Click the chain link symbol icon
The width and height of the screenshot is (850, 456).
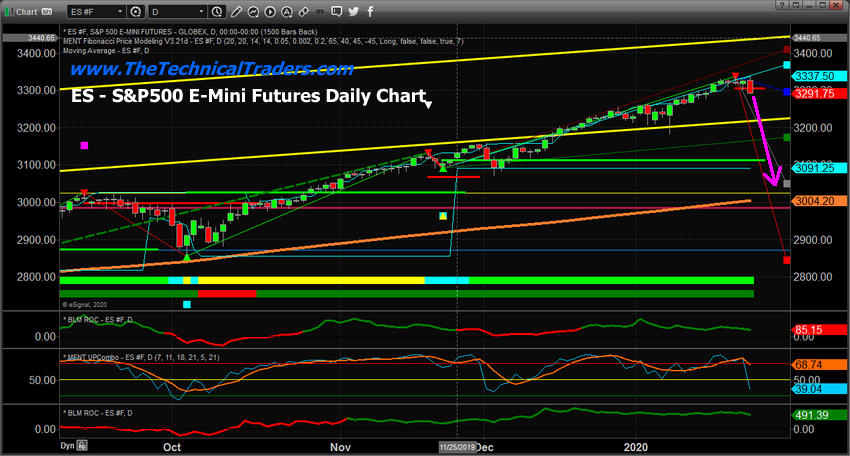[304, 11]
